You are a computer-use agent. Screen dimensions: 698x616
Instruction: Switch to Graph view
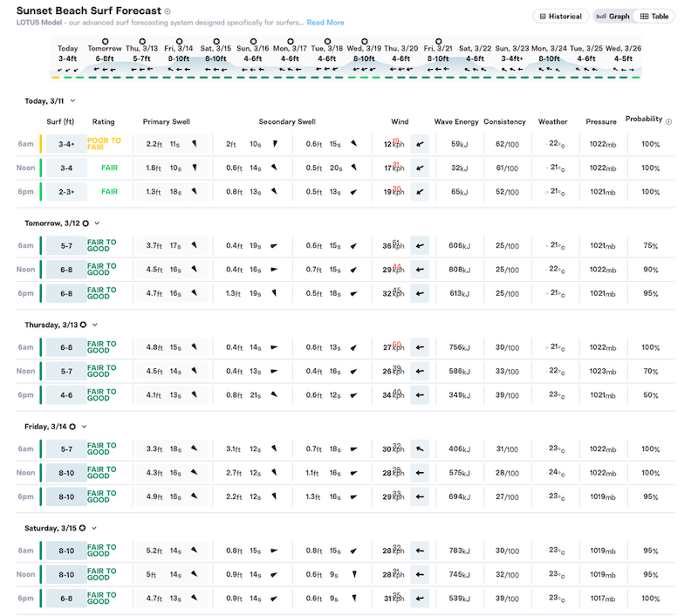click(x=613, y=17)
